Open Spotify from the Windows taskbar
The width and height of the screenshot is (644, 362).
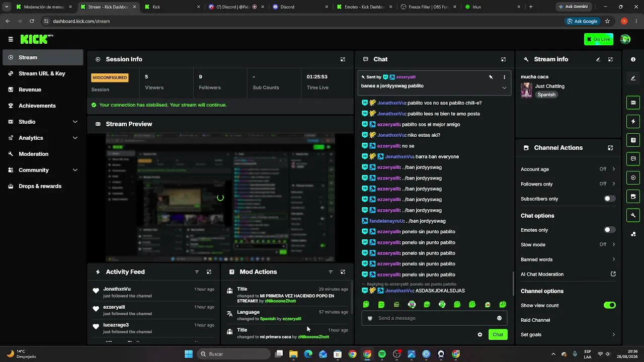[x=382, y=354]
